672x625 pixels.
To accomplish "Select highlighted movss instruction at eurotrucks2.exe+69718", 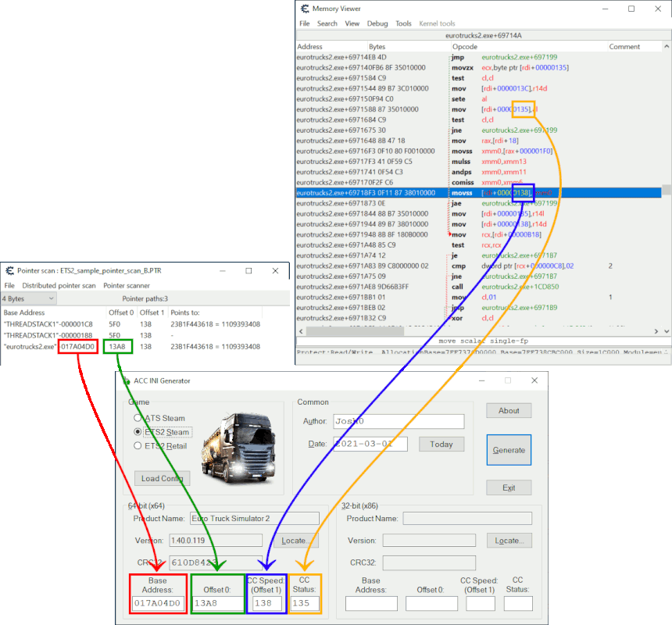I will tap(478, 193).
